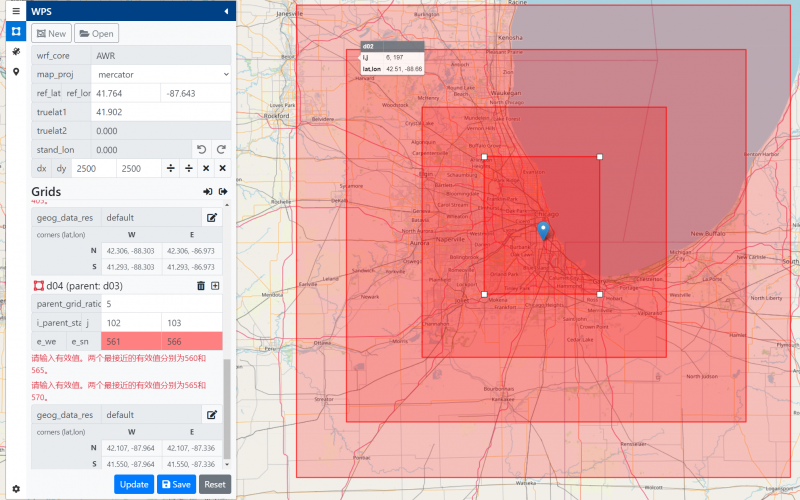800x500 pixels.
Task: Add a nested grid under d04 with the plus icon
Action: coord(215,286)
